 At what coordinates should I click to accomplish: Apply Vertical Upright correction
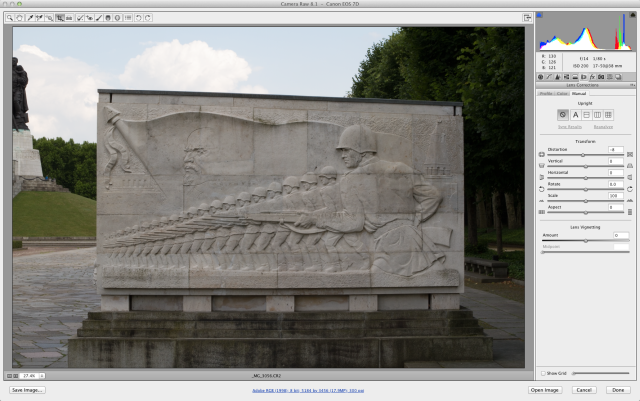(x=598, y=115)
